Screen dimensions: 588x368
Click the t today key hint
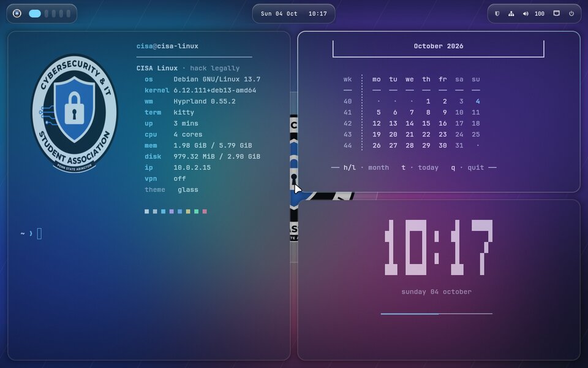click(420, 168)
